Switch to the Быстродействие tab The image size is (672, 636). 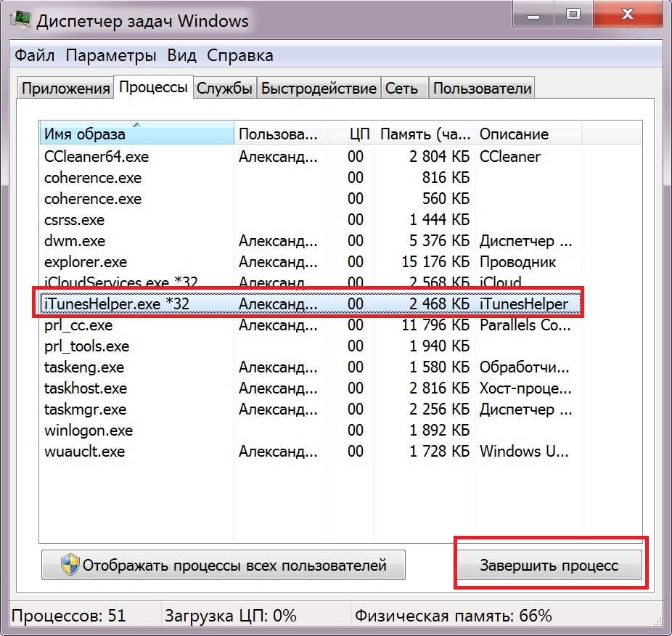[319, 89]
